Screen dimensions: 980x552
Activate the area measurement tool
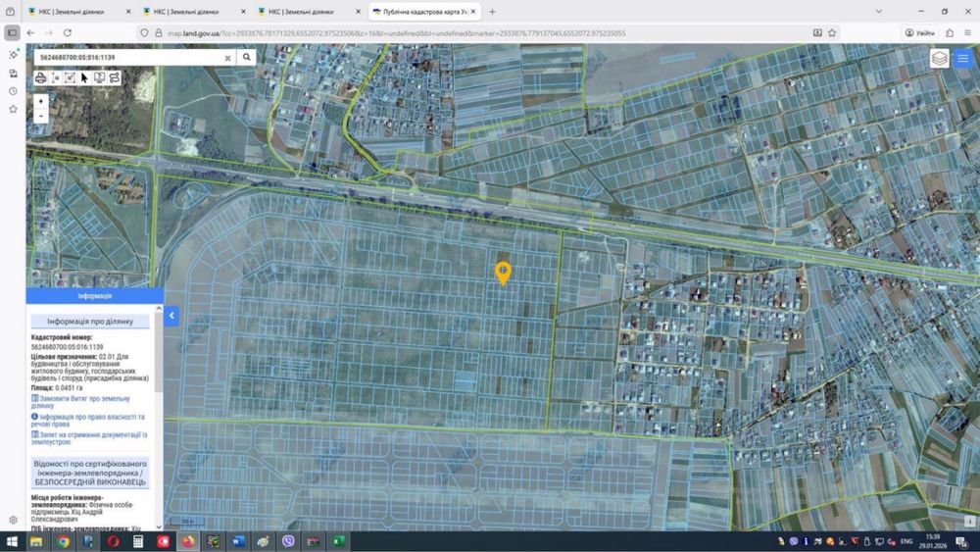[x=70, y=78]
